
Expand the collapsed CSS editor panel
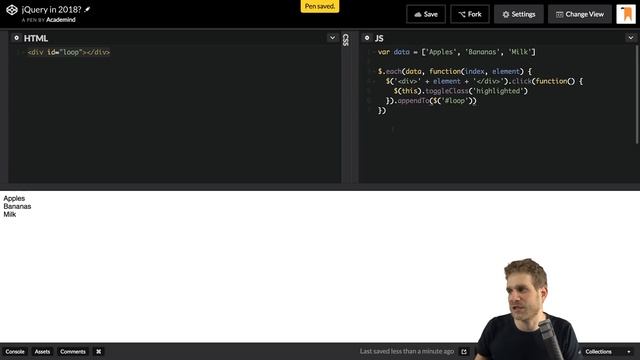346,40
